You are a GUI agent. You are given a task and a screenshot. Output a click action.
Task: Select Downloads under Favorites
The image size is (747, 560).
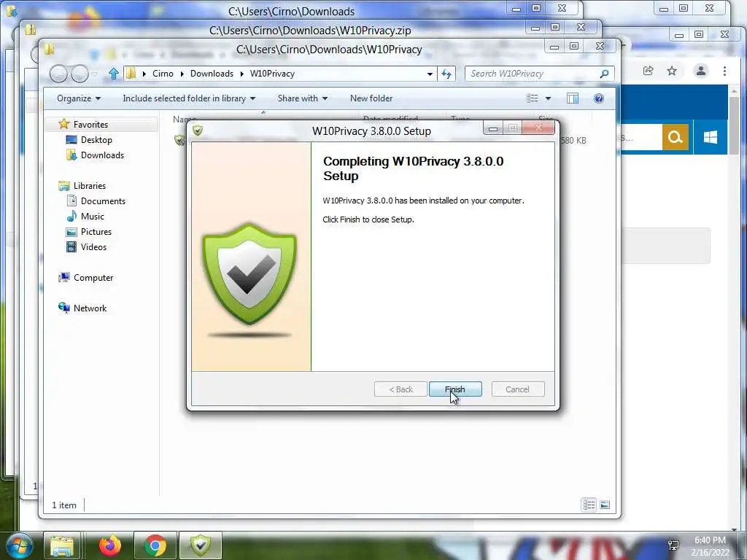click(102, 155)
